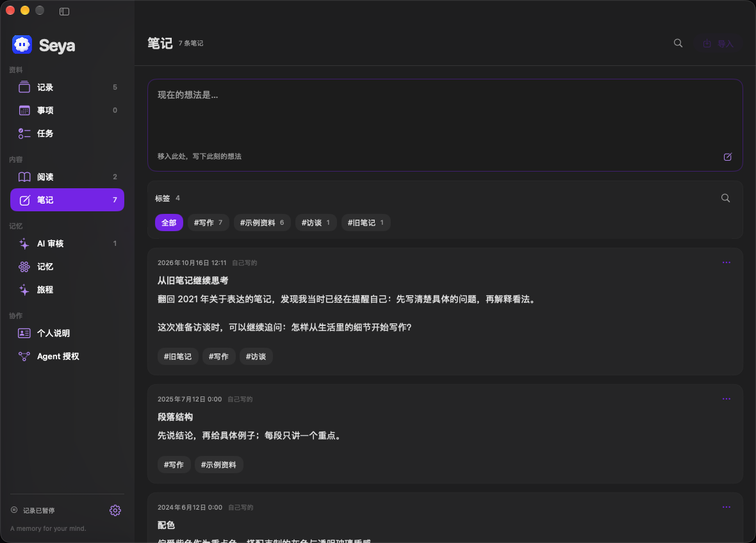The image size is (756, 543).
Task: Open 个人说明 profile description
Action: pos(67,333)
